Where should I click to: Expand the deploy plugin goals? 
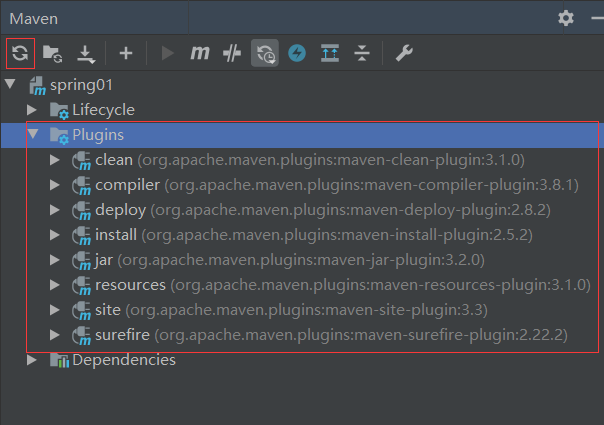pos(55,210)
